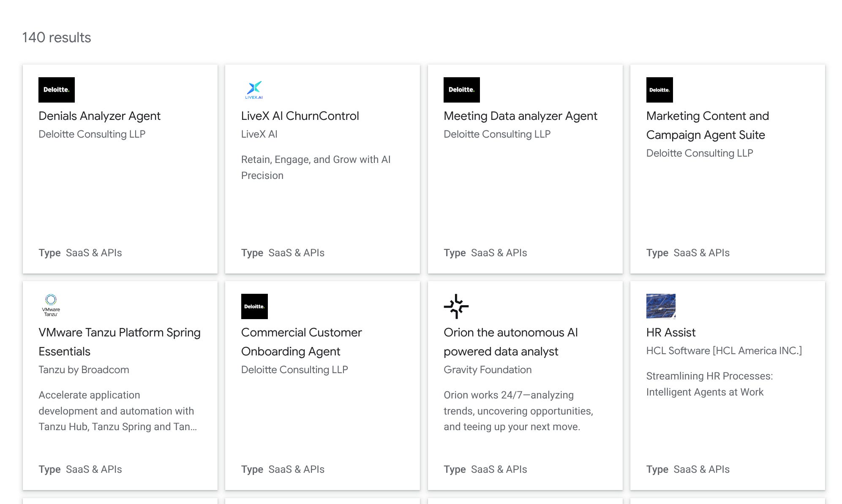Click the 'LiveX AI' publisher name
The height and width of the screenshot is (504, 842).
(x=259, y=134)
